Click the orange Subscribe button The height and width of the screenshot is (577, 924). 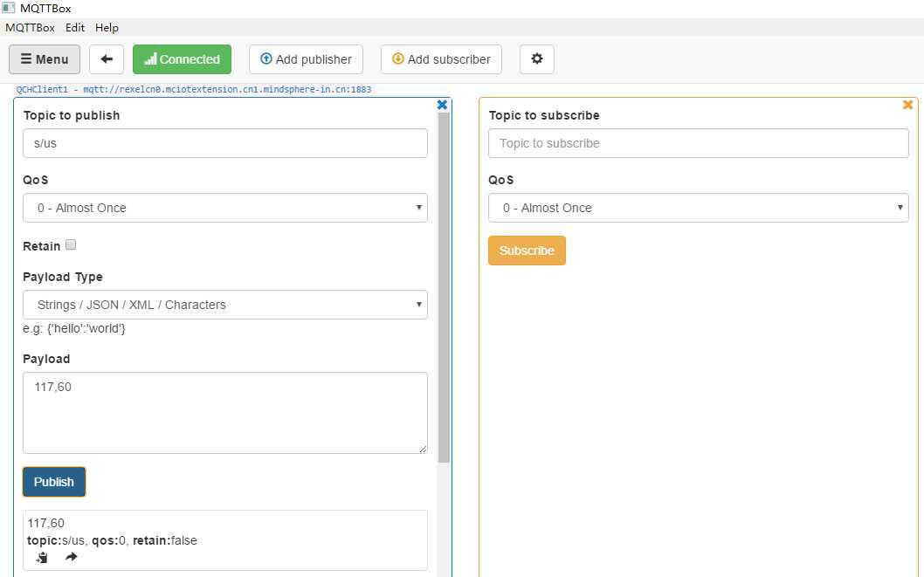pyautogui.click(x=527, y=251)
